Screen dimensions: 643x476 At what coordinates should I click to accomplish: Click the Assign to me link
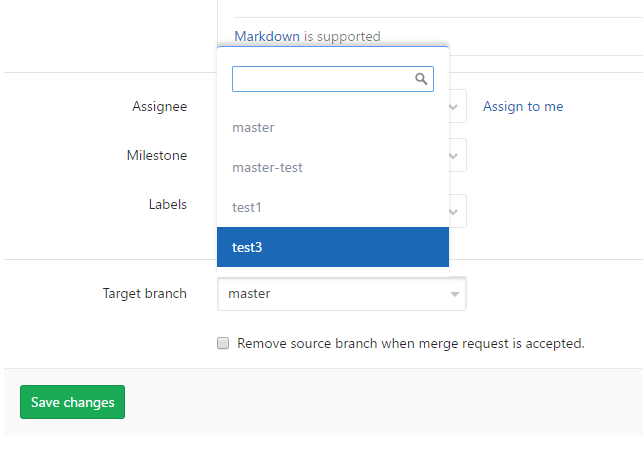tap(523, 107)
